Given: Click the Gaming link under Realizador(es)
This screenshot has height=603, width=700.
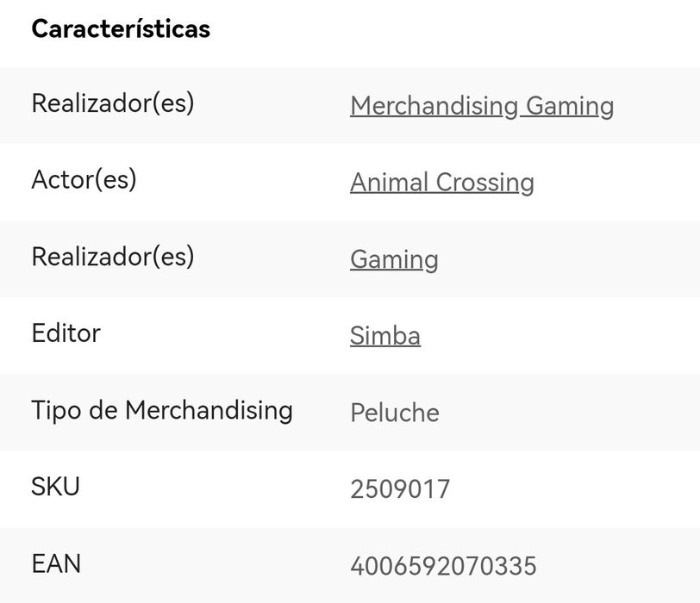Looking at the screenshot, I should (x=394, y=259).
